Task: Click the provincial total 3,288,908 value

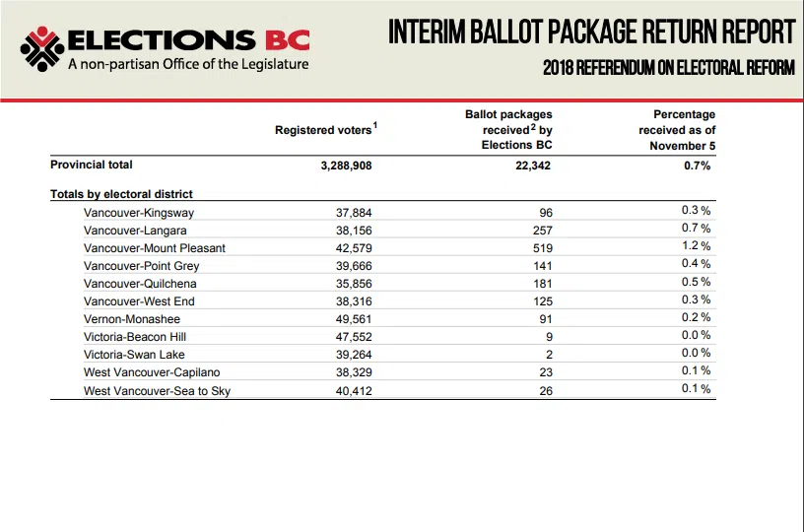Action: tap(346, 166)
